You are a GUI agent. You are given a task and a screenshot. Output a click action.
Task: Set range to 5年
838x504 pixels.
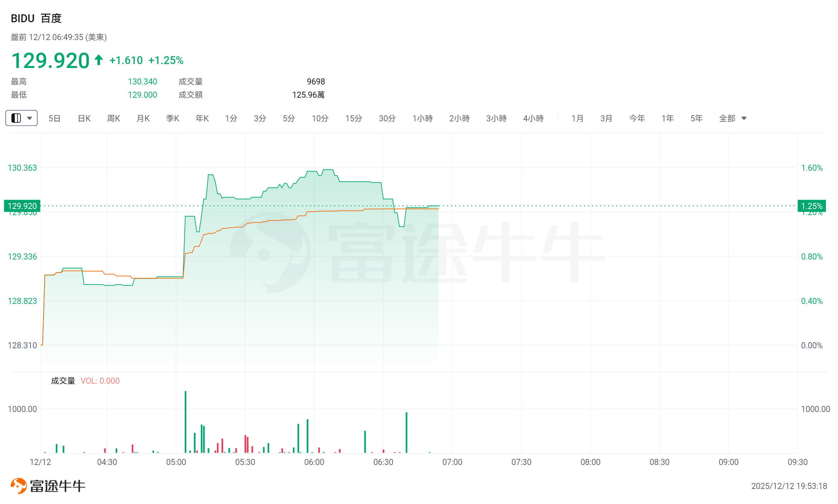[x=697, y=118]
